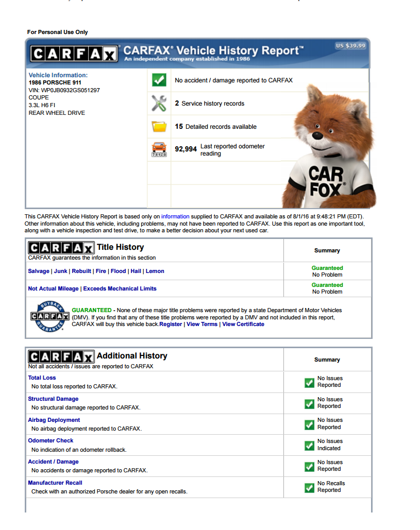The image size is (420, 530).
Task: Click the Register link for buyback guarantee
Action: click(x=171, y=324)
